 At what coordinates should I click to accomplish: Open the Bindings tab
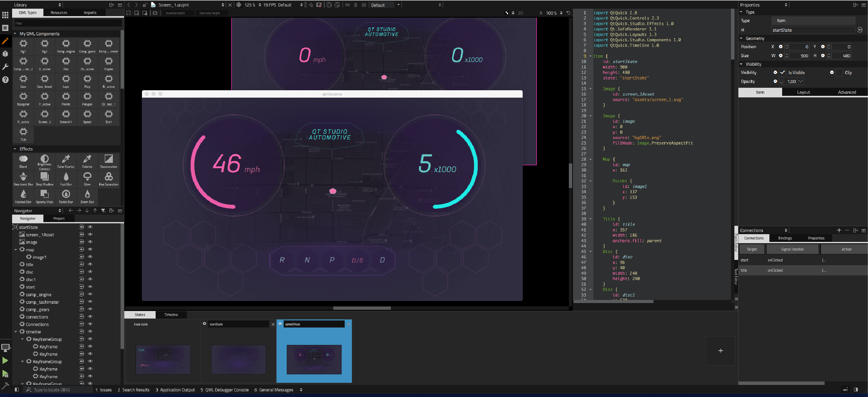click(785, 238)
